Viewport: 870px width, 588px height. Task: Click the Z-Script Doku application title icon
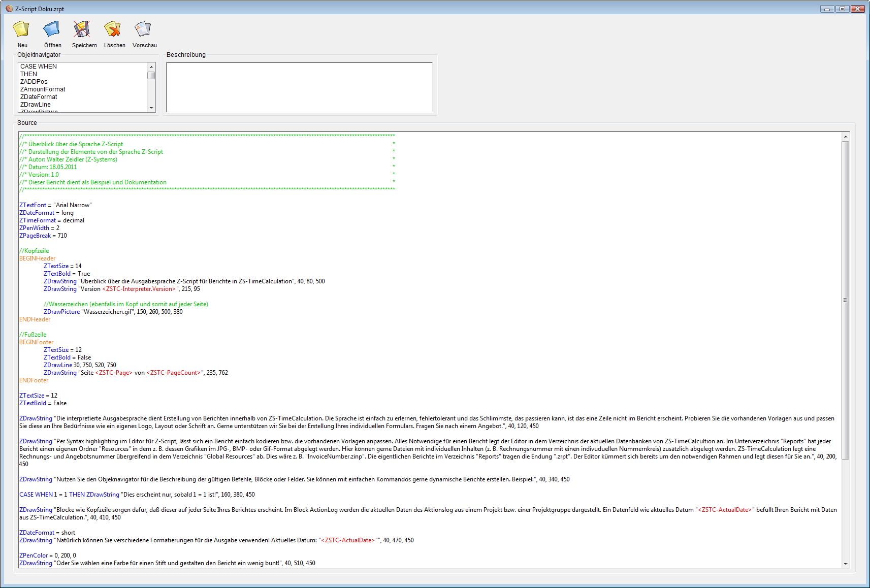pos(9,9)
